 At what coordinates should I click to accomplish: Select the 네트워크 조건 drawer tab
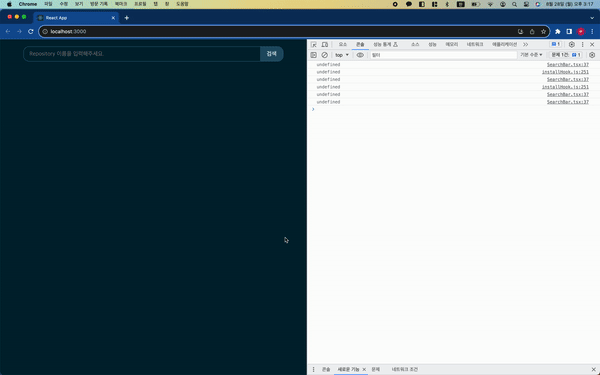click(404, 369)
